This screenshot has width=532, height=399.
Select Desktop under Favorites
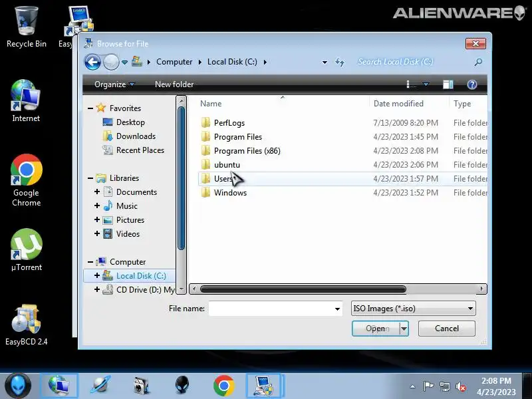[x=130, y=122]
